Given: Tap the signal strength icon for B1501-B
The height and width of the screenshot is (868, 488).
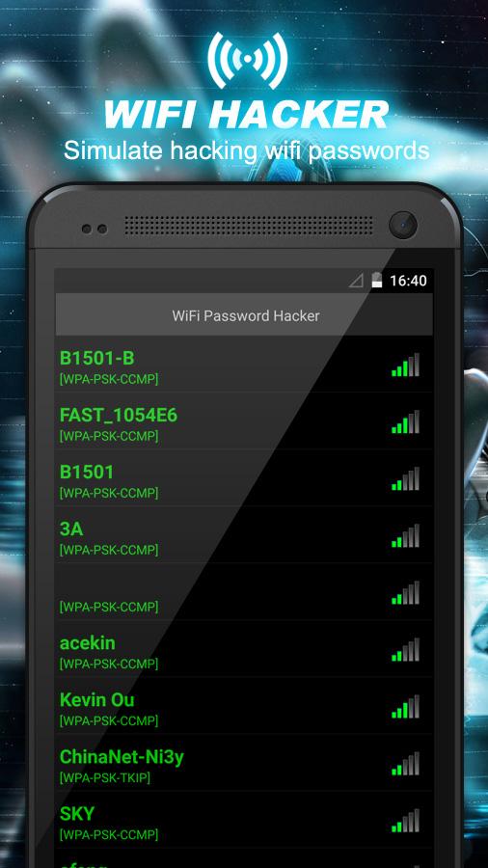Looking at the screenshot, I should click(x=406, y=365).
